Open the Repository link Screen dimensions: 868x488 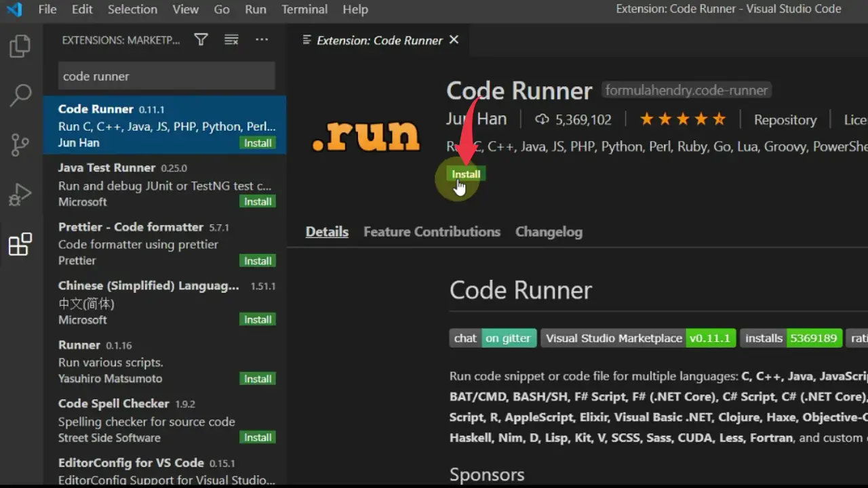pyautogui.click(x=785, y=120)
